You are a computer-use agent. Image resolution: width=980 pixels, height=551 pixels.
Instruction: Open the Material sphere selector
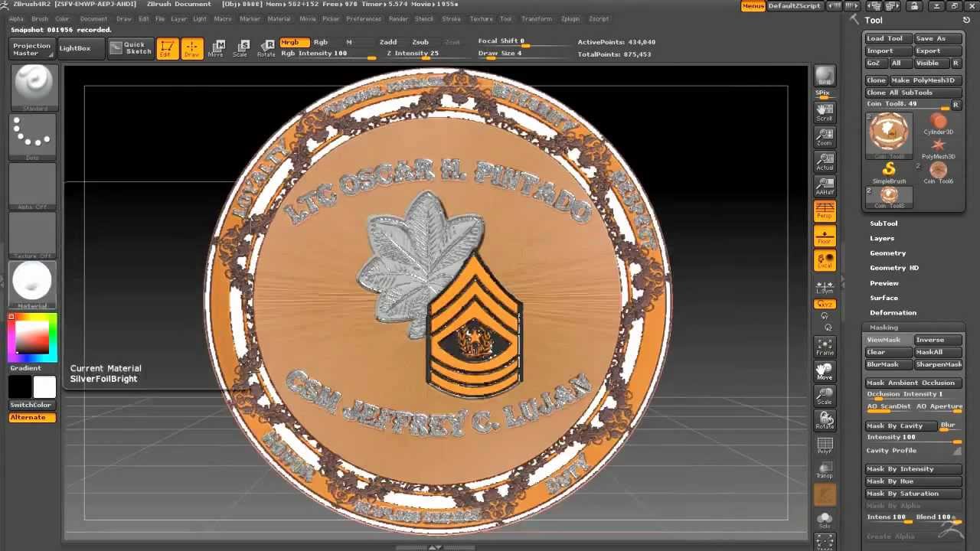click(32, 285)
